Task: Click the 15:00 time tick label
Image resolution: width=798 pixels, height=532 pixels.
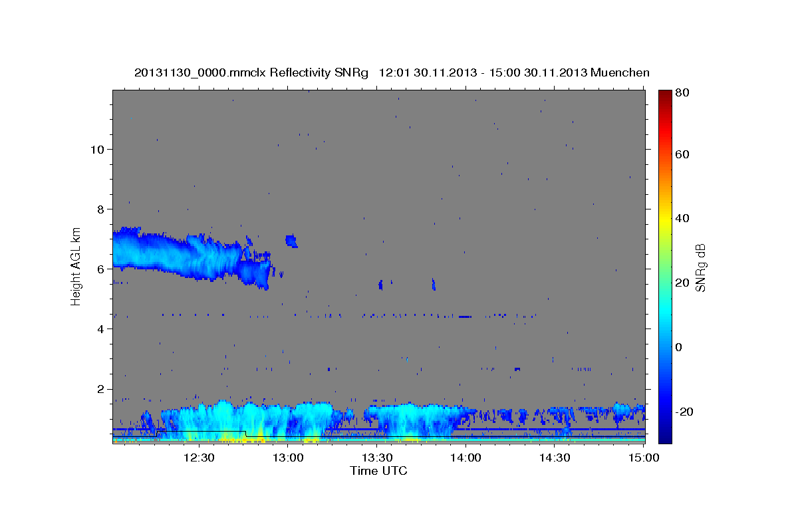Action: (642, 458)
